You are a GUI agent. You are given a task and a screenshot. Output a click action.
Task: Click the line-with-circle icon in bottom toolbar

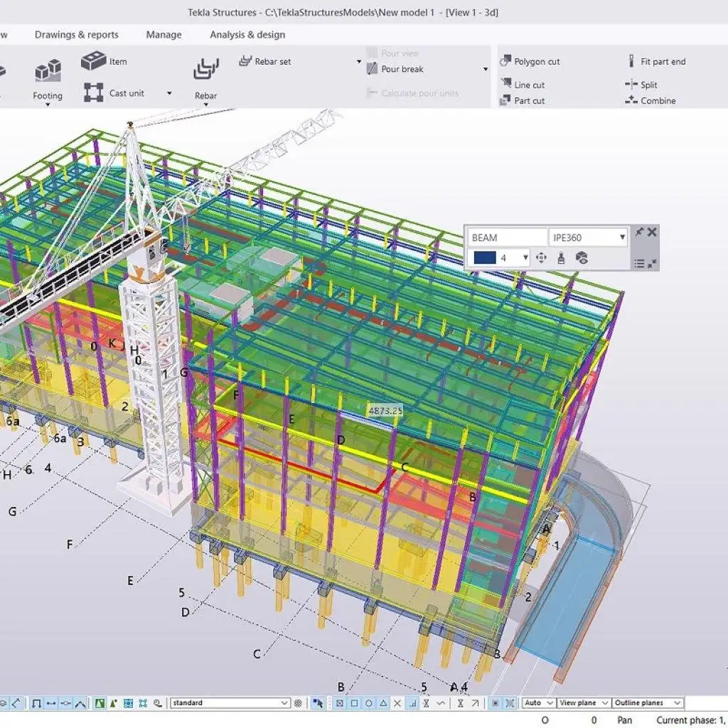point(65,703)
